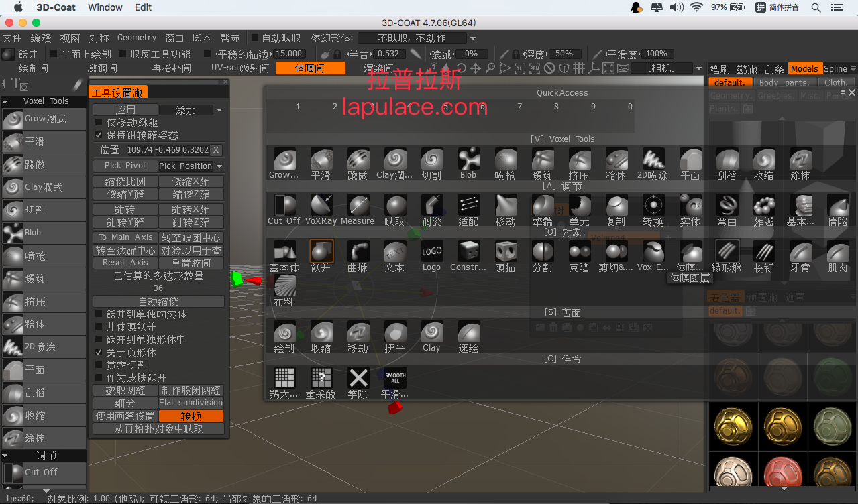The width and height of the screenshot is (858, 504).
Task: Switch to the Models tab
Action: [804, 68]
